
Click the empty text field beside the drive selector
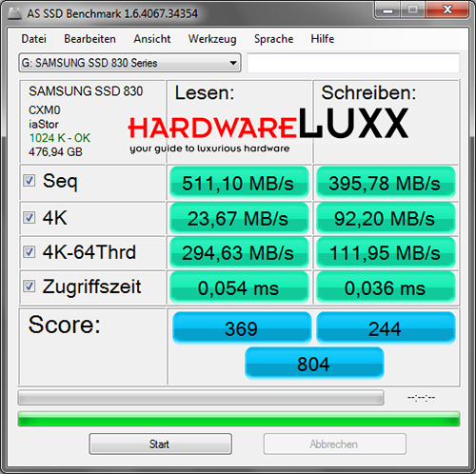click(x=353, y=63)
